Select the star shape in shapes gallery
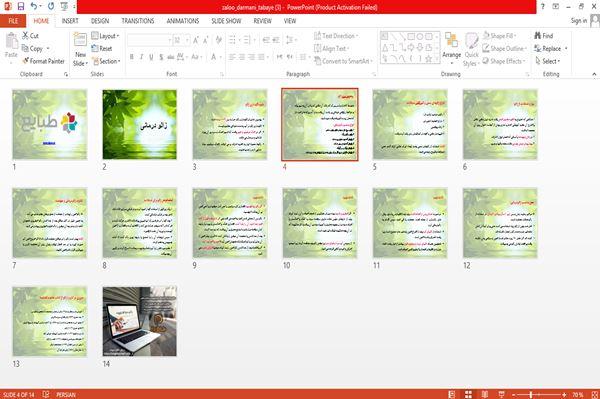Screen dimensions: 600x399 (429, 59)
